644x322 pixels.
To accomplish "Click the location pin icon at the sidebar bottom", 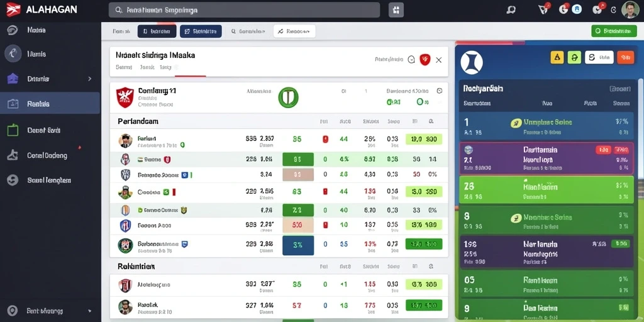I will (x=13, y=311).
